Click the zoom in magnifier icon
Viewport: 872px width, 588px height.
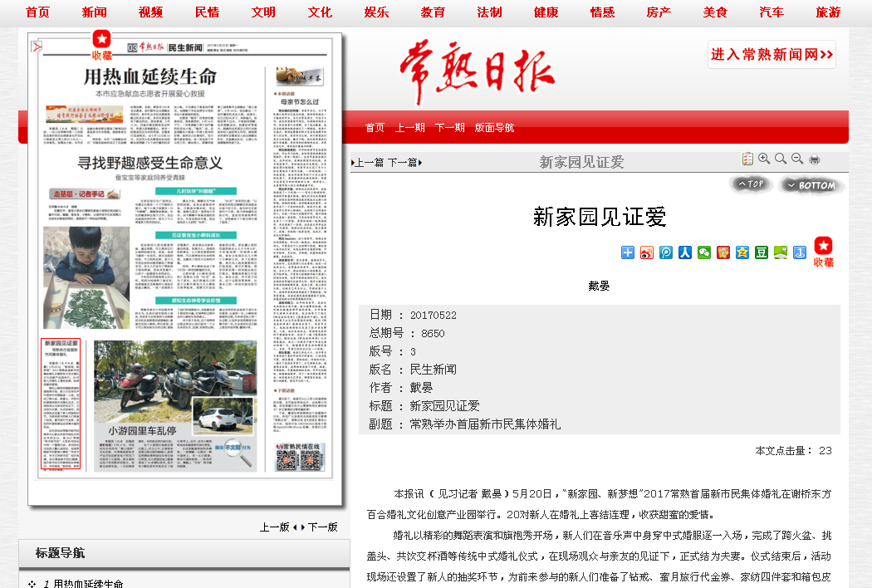pyautogui.click(x=764, y=159)
